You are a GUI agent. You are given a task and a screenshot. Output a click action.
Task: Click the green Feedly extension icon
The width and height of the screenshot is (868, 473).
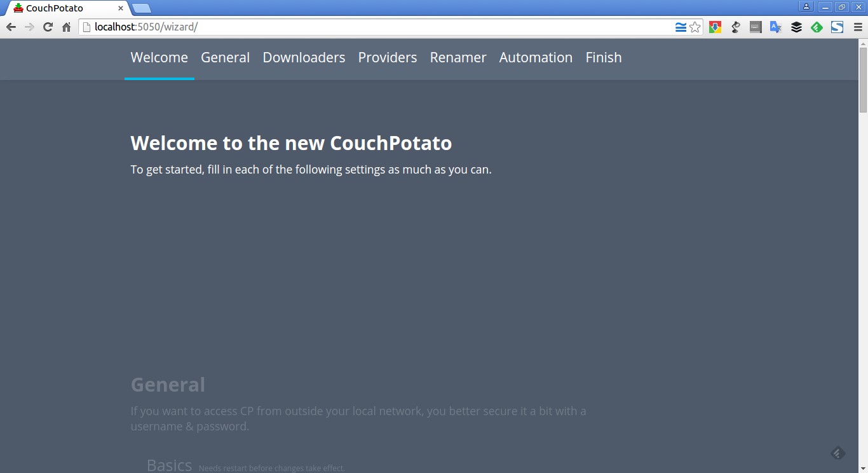[x=817, y=27]
